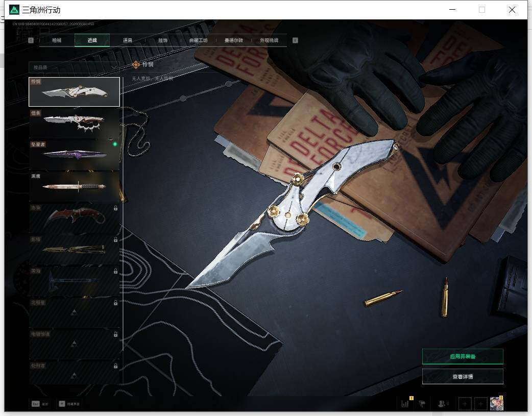Open the bar chart stats icon

[405, 404]
